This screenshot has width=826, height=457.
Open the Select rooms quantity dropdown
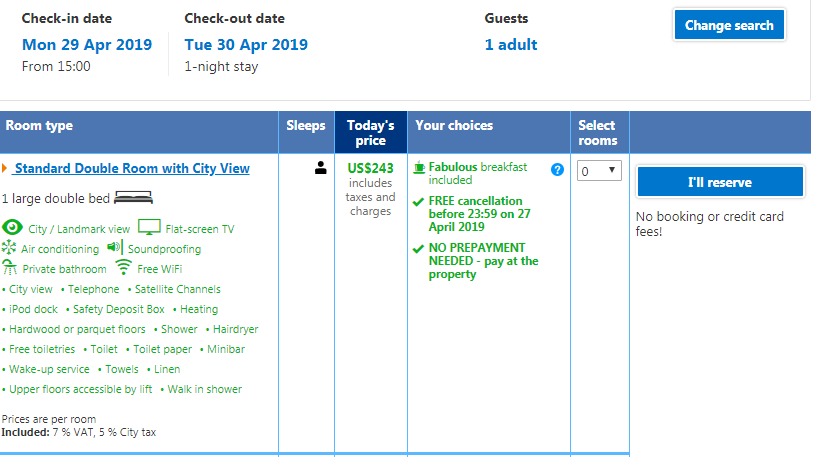[599, 171]
